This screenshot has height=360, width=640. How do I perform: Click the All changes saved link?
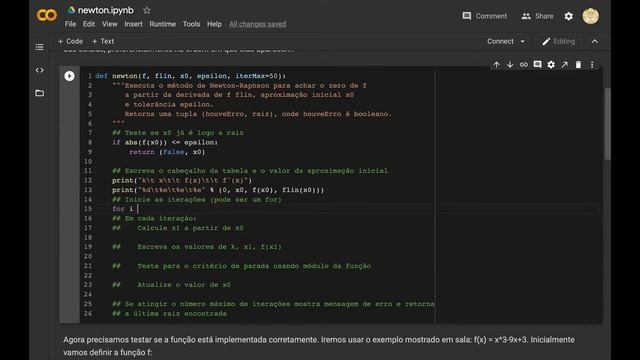click(258, 24)
